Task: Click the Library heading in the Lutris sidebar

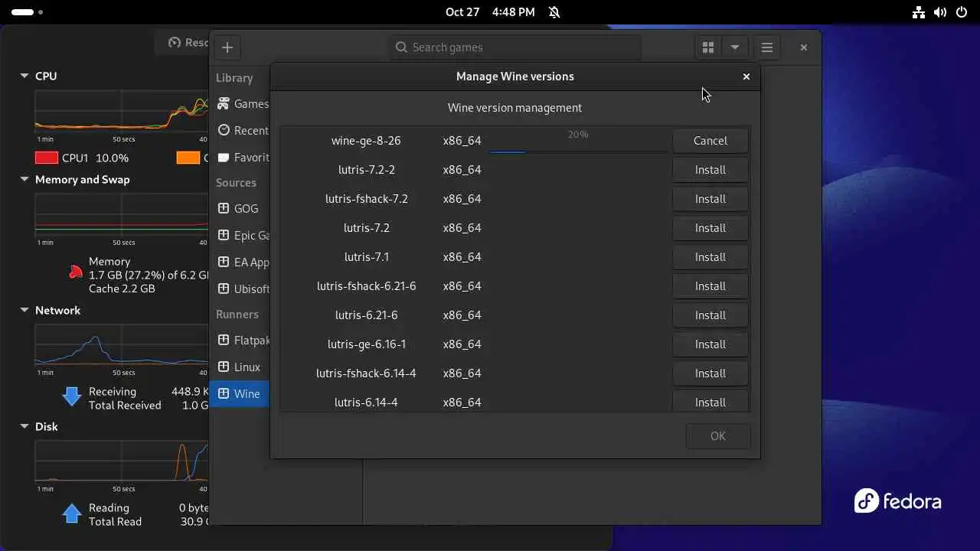Action: click(234, 78)
